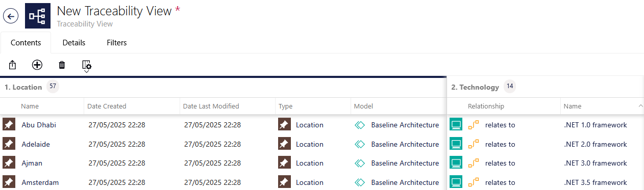Select .NET 3.0 framework entry

pyautogui.click(x=596, y=163)
